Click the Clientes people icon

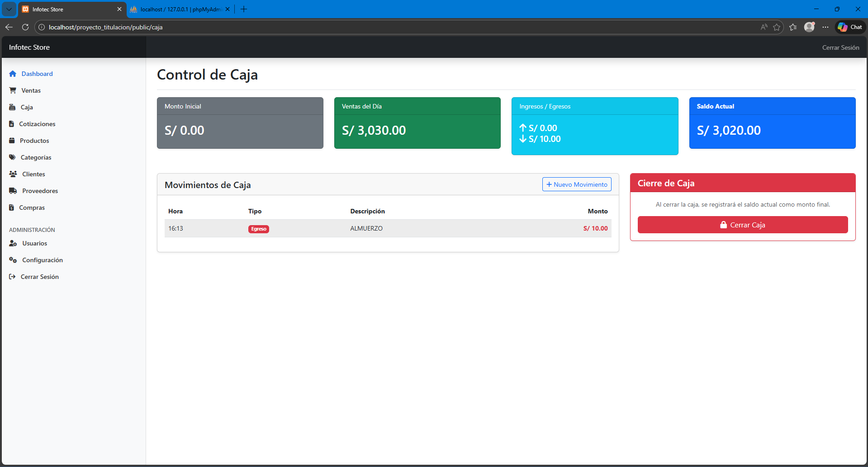(x=13, y=174)
